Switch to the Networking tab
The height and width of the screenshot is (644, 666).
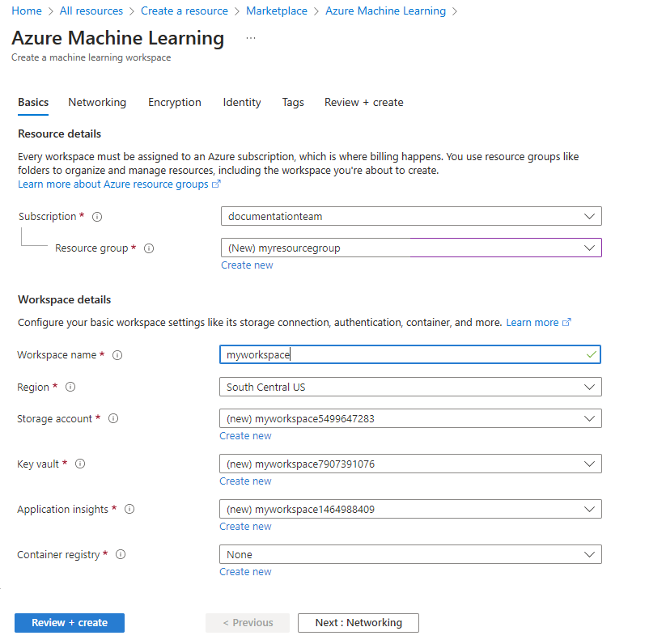pos(97,102)
